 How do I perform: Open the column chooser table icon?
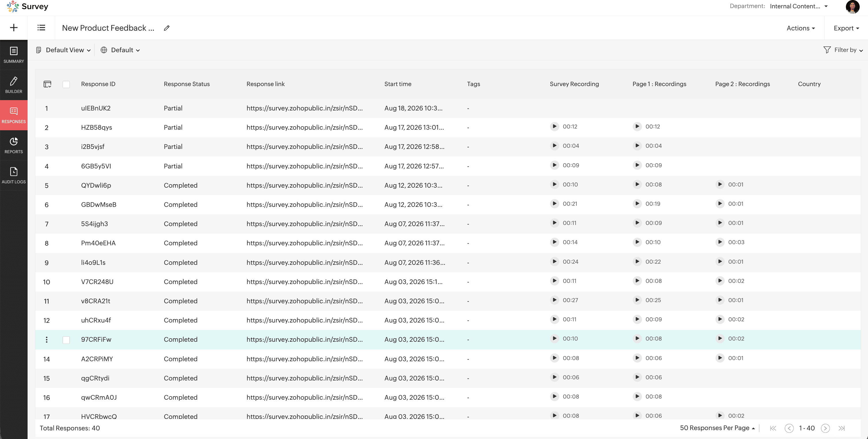[47, 84]
